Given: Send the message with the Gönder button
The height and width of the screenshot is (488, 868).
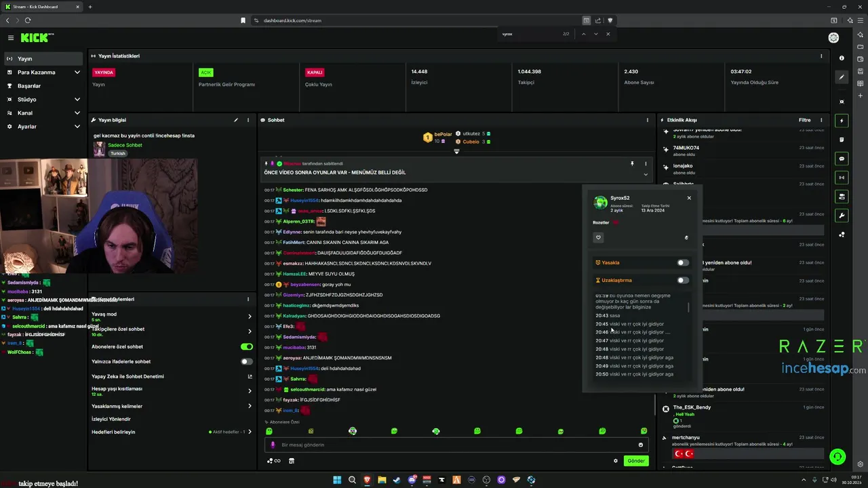Looking at the screenshot, I should tap(636, 461).
